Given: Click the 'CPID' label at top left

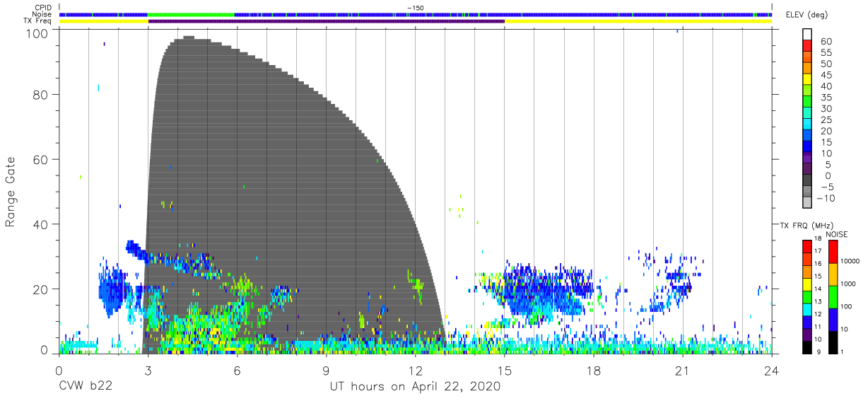Looking at the screenshot, I should [42, 7].
